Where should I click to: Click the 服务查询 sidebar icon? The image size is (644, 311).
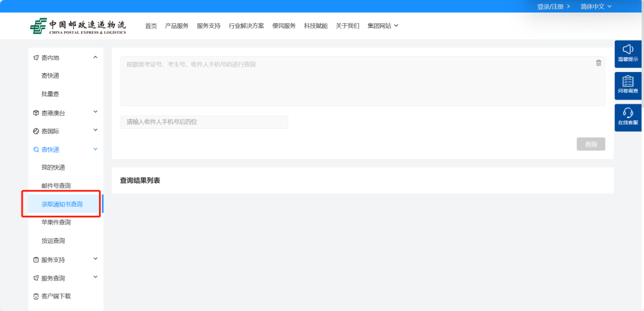[x=36, y=278]
